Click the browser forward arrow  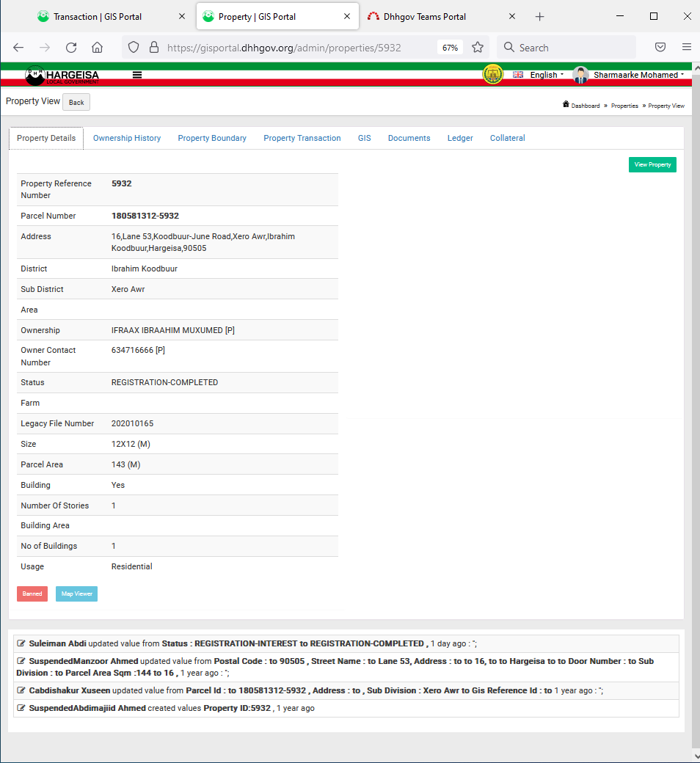point(45,47)
